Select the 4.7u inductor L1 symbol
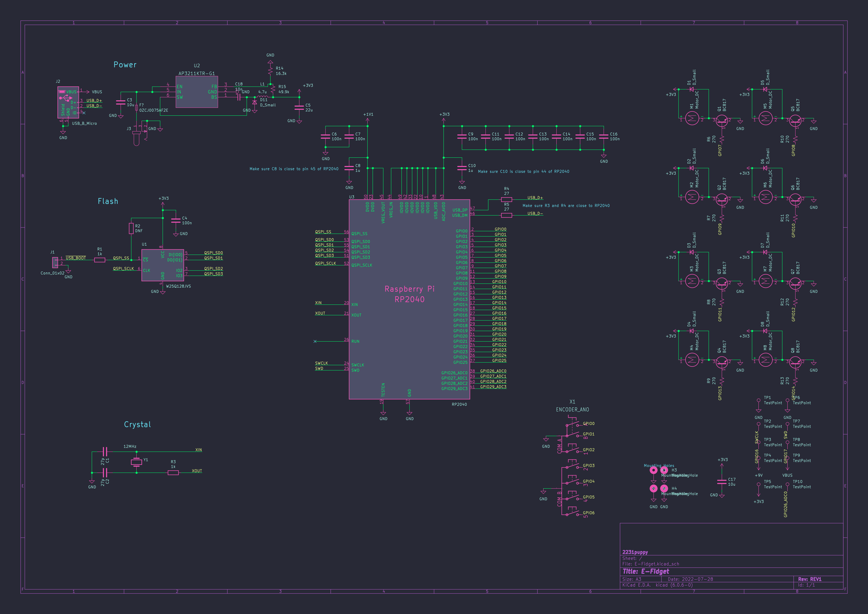The image size is (868, 614). pos(262,97)
